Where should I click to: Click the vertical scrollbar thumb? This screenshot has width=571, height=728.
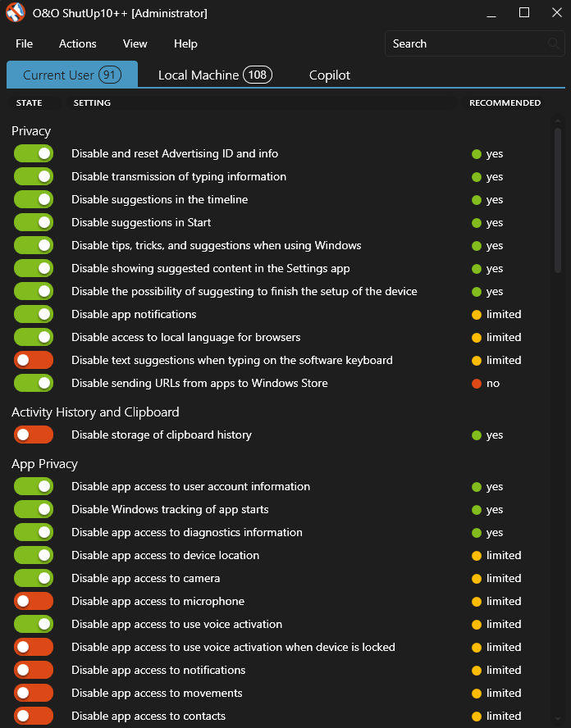(558, 200)
